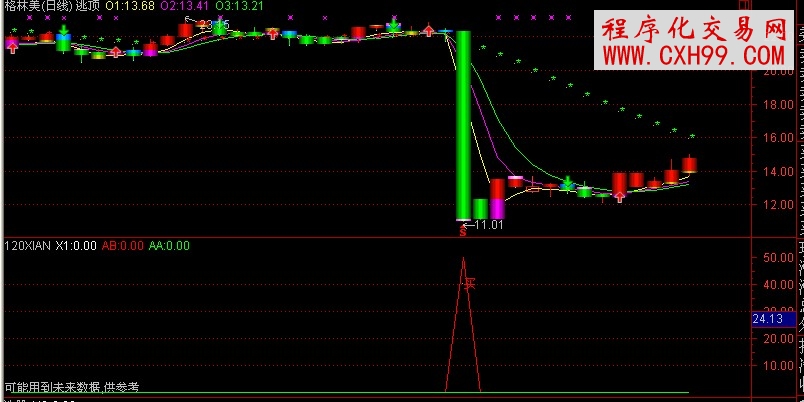Screen dimensions: 804x402
Task: Click the 120XIAN sub-indicator label
Action: 27,244
